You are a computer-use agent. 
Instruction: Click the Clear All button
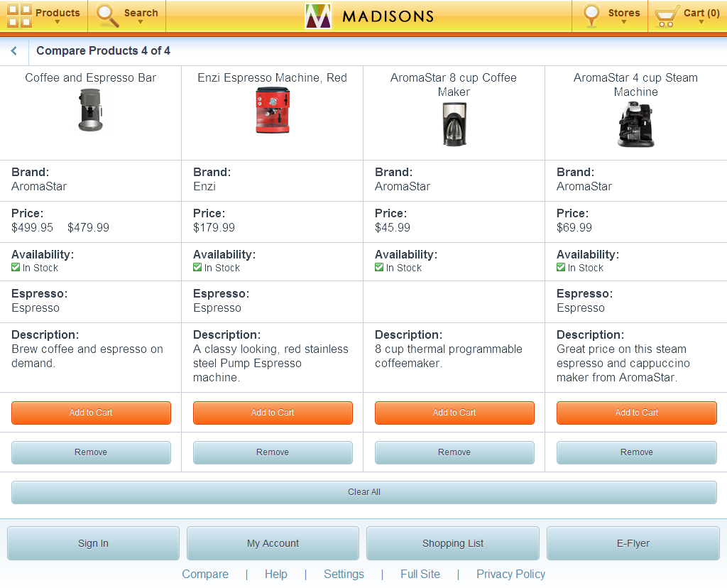coord(363,491)
